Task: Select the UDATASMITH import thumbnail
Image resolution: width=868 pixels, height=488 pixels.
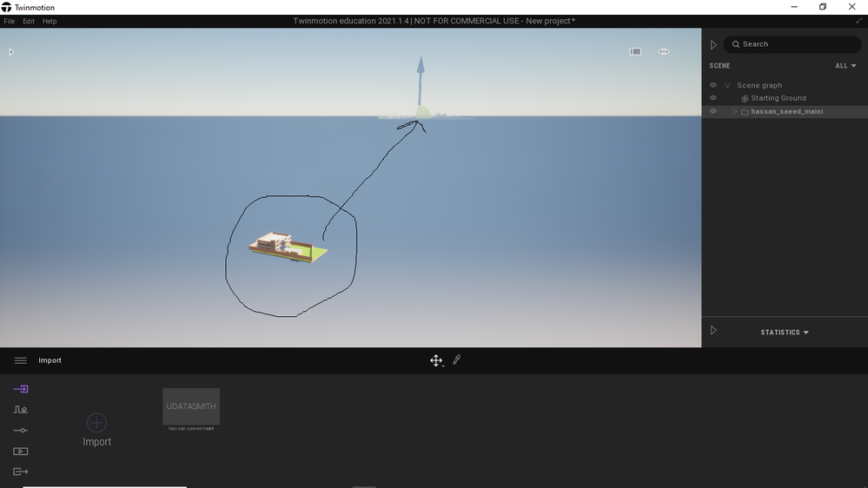Action: (x=191, y=406)
